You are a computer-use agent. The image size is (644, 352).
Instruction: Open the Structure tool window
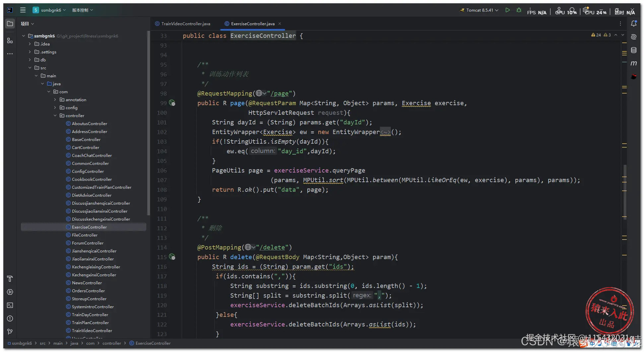tap(10, 40)
